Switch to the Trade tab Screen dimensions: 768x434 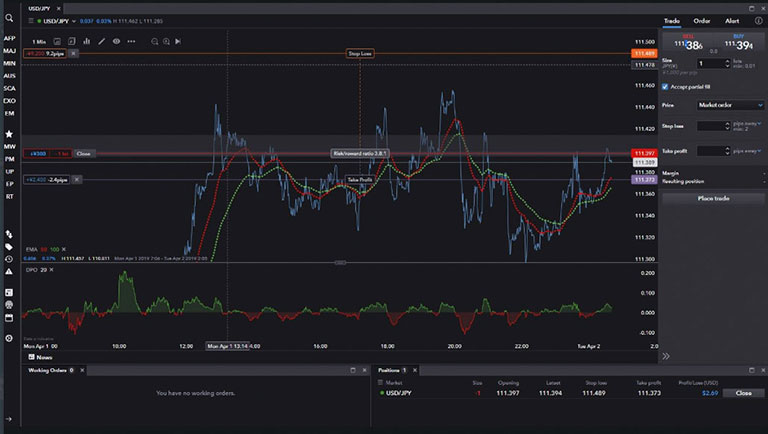672,21
